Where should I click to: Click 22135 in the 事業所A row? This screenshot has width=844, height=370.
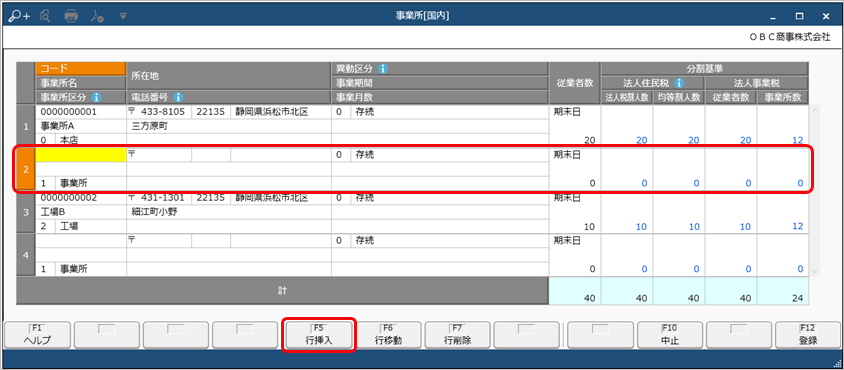(x=211, y=113)
